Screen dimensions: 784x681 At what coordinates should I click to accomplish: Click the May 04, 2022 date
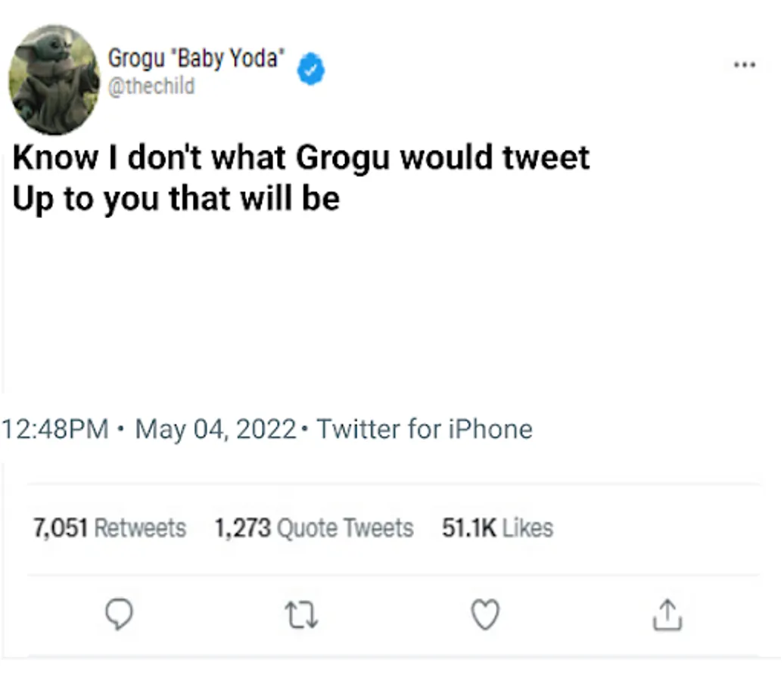[x=216, y=430]
